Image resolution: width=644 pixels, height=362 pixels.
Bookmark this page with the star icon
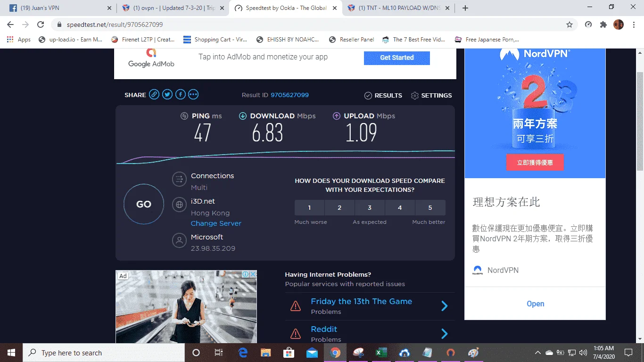pos(570,25)
